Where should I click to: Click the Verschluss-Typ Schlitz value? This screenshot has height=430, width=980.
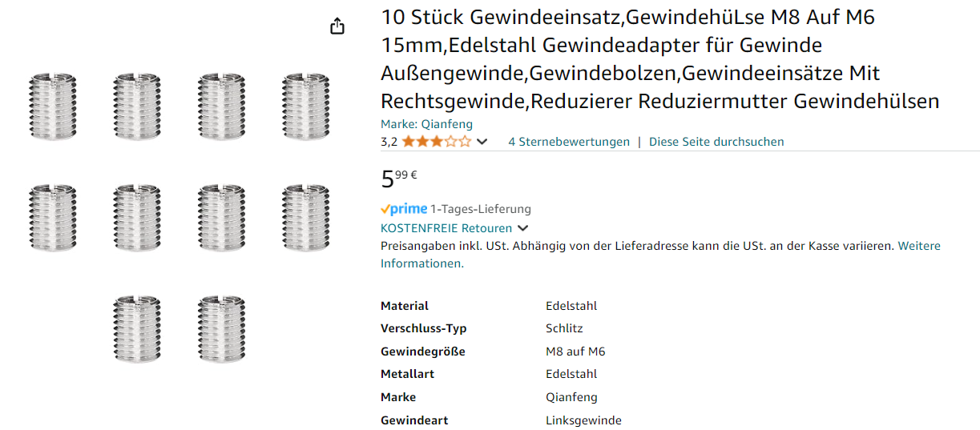pyautogui.click(x=564, y=328)
